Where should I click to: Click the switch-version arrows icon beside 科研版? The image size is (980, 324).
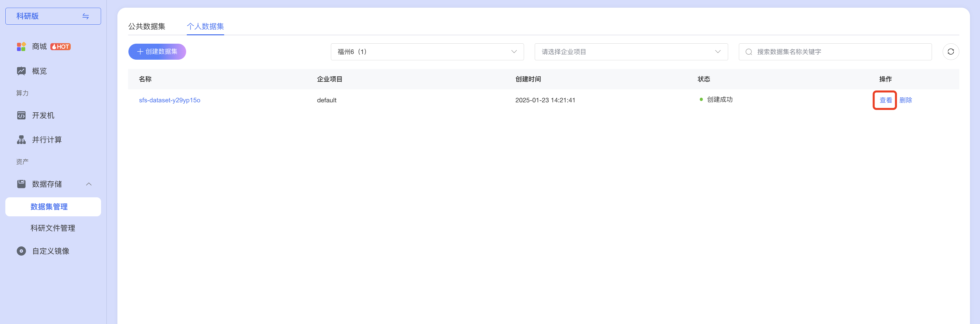click(86, 16)
